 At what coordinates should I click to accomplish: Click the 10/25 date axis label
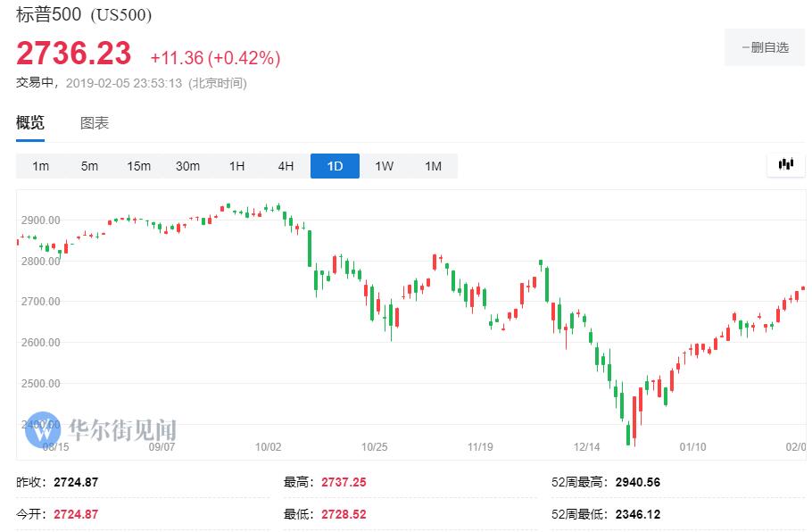[375, 447]
